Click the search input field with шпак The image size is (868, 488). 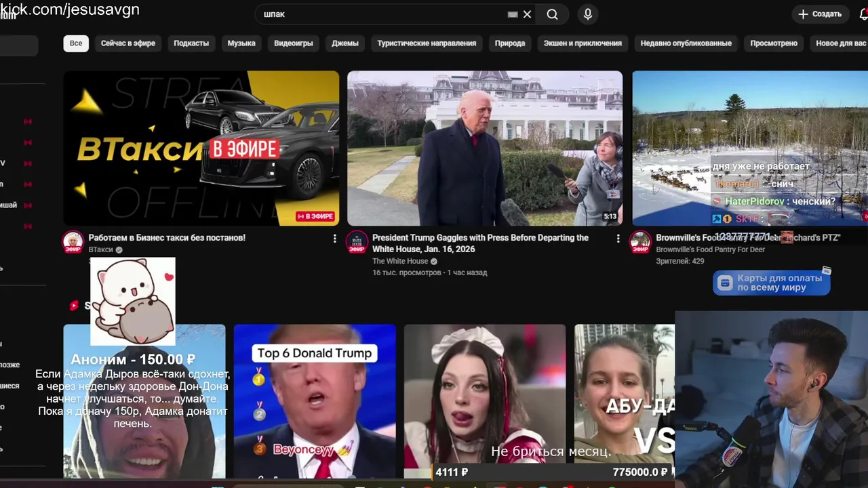(x=383, y=14)
